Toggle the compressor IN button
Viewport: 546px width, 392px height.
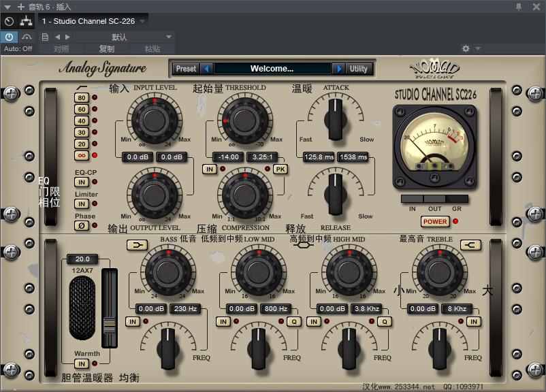coord(210,169)
